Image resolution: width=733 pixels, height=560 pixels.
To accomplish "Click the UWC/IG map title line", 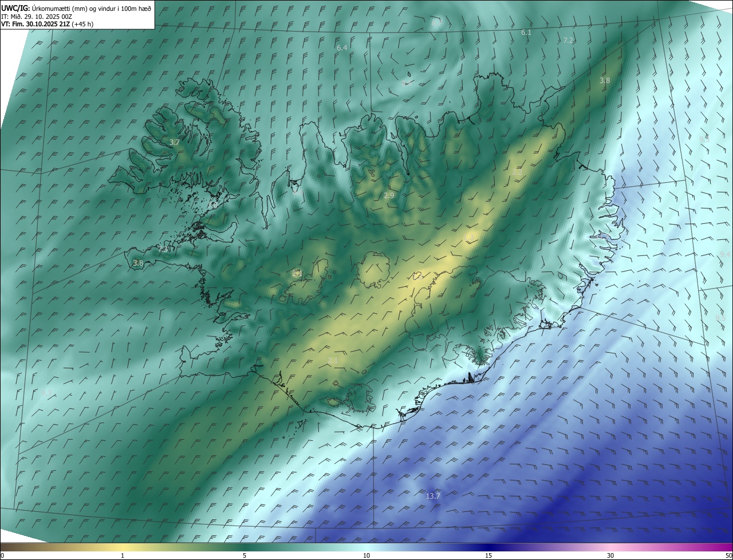I will click(x=76, y=8).
